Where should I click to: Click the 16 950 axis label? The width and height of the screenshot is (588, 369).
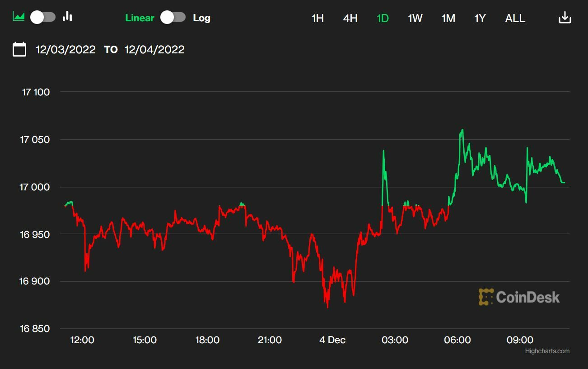(34, 234)
